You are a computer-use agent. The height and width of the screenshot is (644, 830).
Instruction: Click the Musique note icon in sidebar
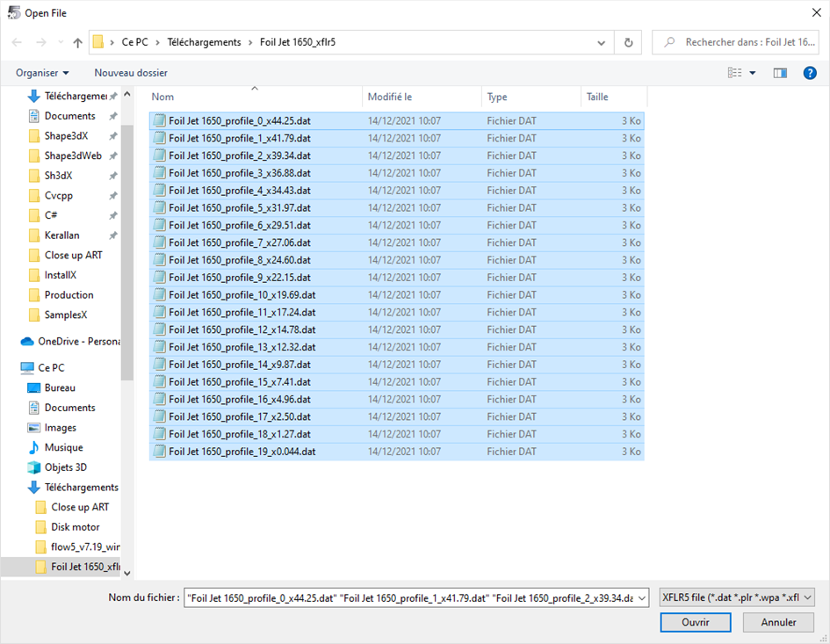(x=34, y=447)
